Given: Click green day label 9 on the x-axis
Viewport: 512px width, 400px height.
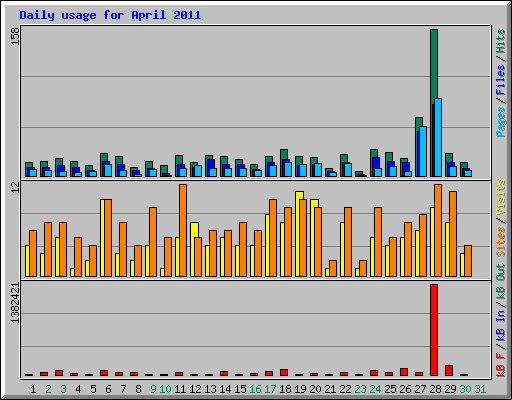Looking at the screenshot, I should coord(153,389).
